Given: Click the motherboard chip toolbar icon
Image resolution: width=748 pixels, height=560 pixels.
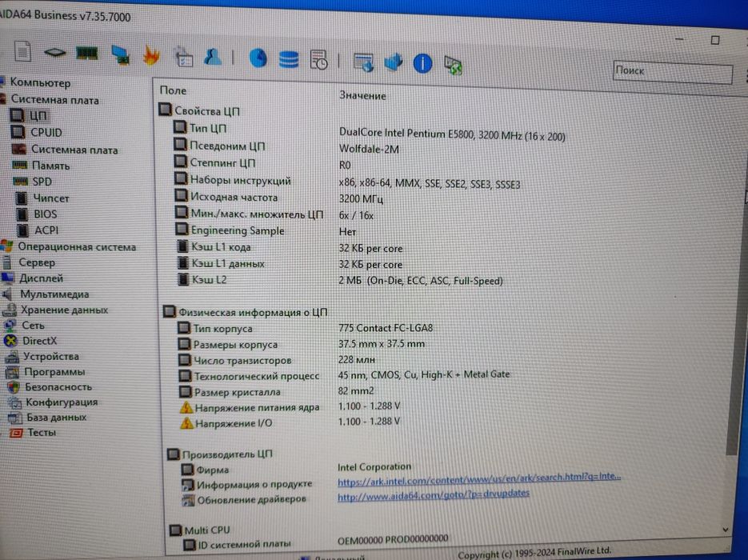Looking at the screenshot, I should coord(55,53).
